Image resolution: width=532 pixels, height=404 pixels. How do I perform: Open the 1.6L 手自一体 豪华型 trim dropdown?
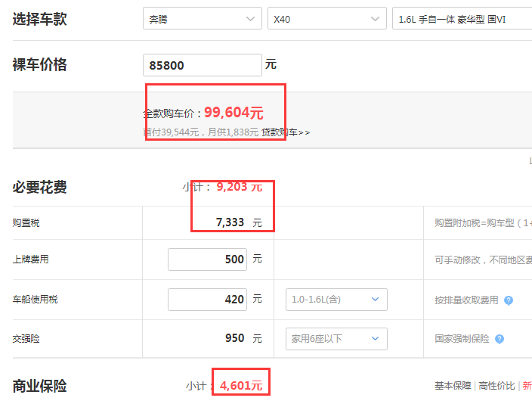click(462, 18)
